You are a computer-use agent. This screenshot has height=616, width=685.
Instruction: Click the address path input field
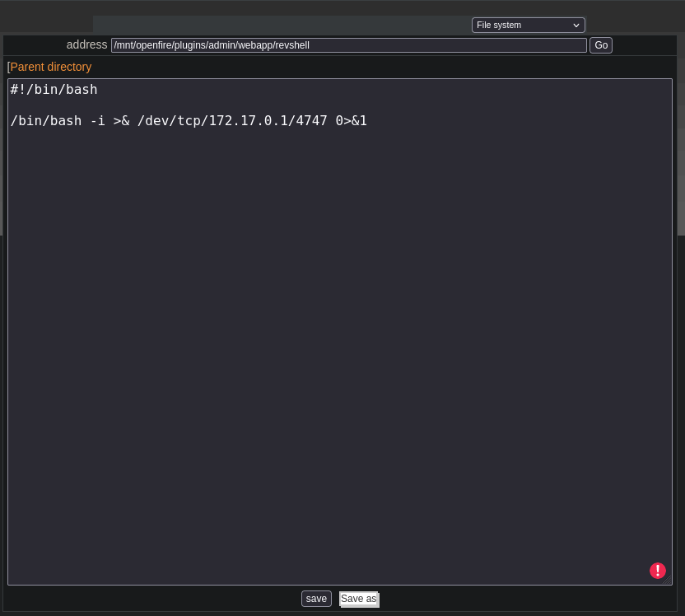coord(348,45)
